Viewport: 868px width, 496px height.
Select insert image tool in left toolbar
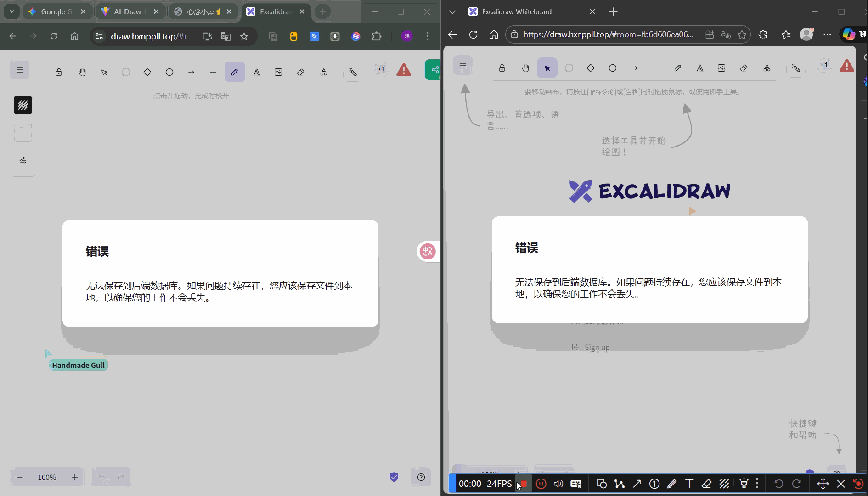pyautogui.click(x=278, y=72)
